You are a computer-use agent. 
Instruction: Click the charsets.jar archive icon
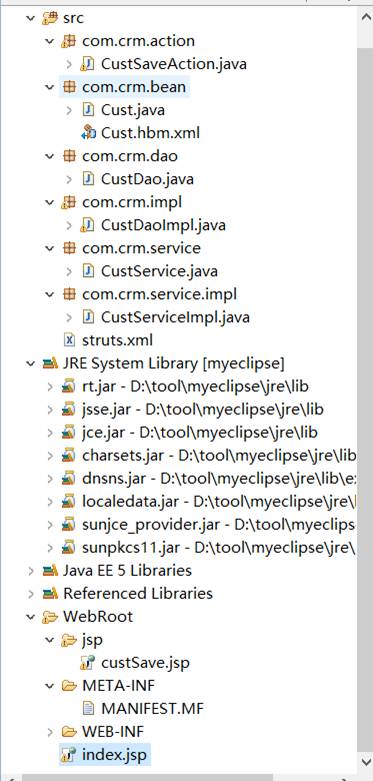click(x=69, y=455)
